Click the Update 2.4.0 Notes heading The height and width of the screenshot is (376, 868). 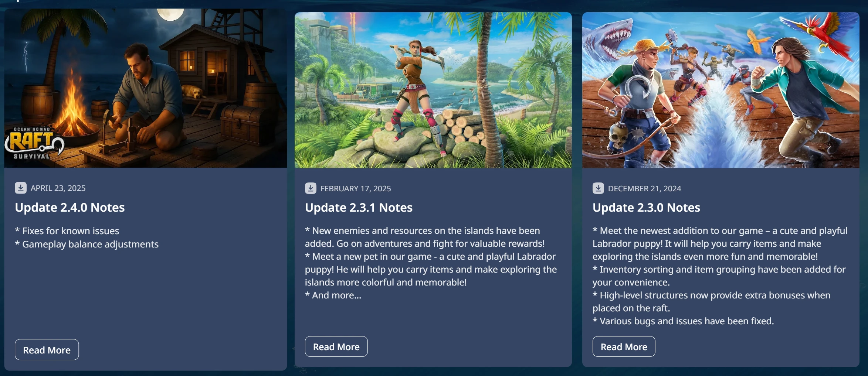click(x=70, y=208)
